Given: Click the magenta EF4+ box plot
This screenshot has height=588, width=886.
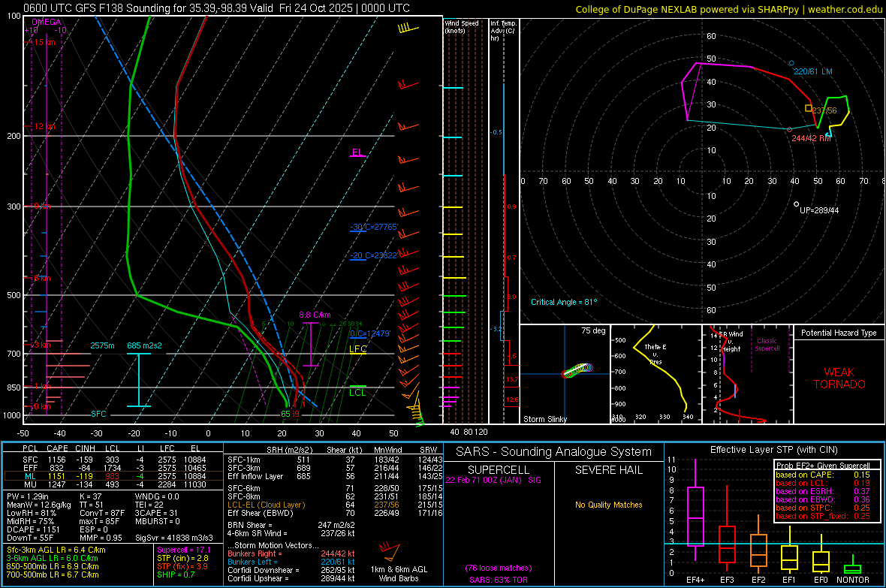Looking at the screenshot, I should 695,517.
